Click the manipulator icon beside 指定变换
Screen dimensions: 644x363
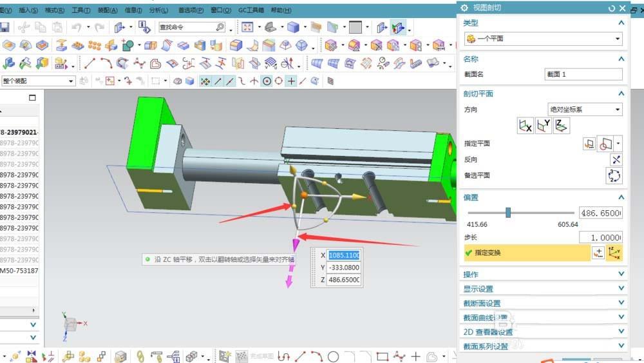(x=614, y=253)
